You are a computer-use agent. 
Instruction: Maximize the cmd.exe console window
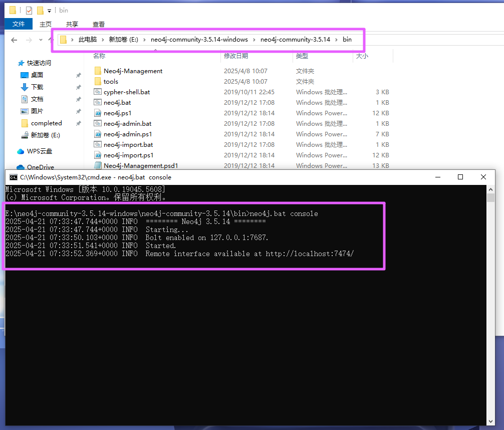tap(460, 177)
